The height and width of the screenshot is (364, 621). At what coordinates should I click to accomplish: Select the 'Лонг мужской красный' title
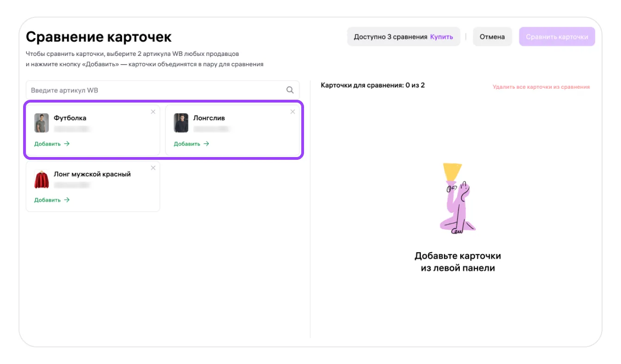92,174
